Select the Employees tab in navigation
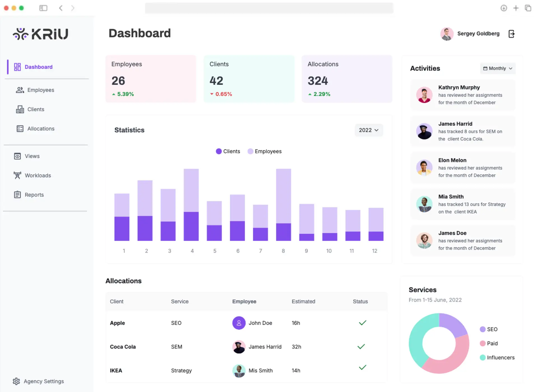538x392 pixels. click(x=41, y=90)
